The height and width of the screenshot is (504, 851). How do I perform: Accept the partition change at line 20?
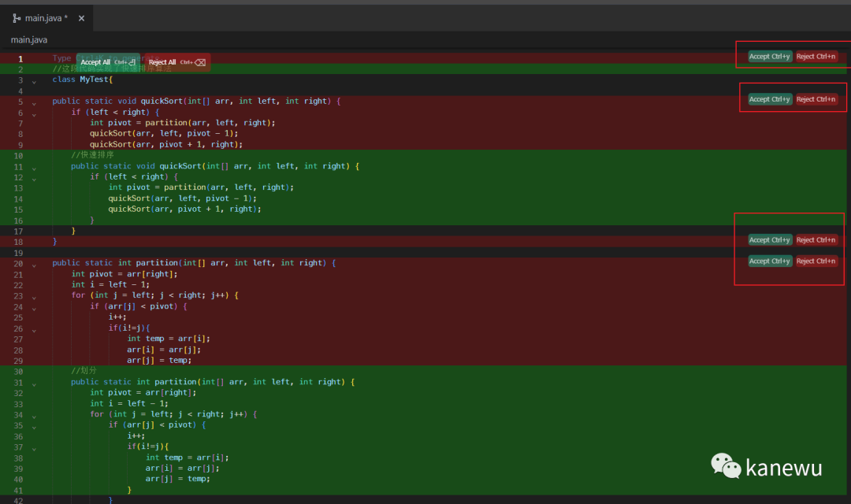770,261
